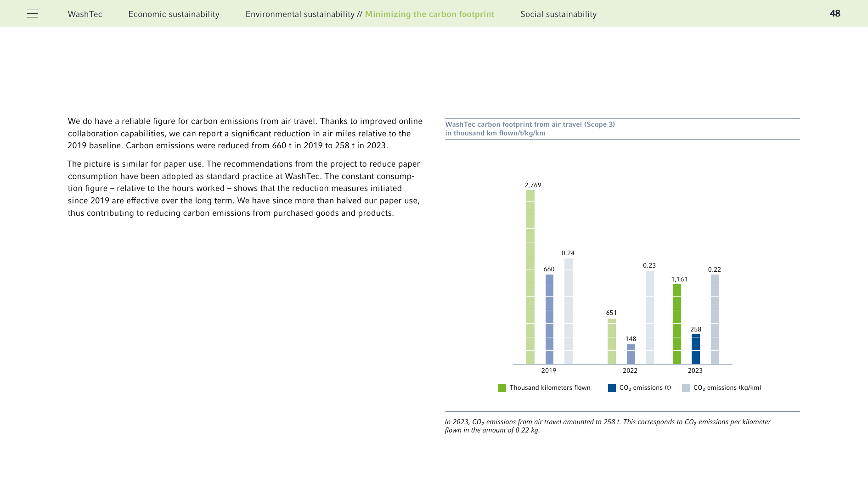
Task: Click the 2,769 bar value label
Action: [533, 185]
